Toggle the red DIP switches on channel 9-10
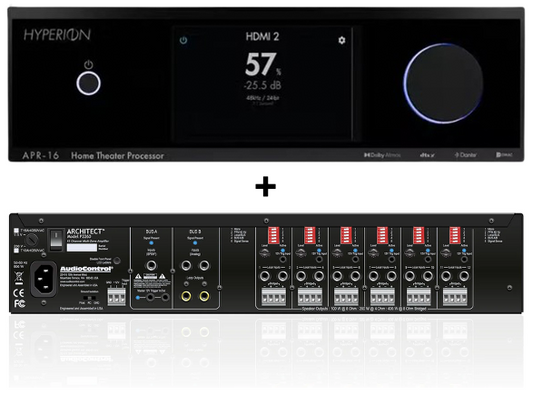The width and height of the screenshot is (533, 414). [x=419, y=235]
